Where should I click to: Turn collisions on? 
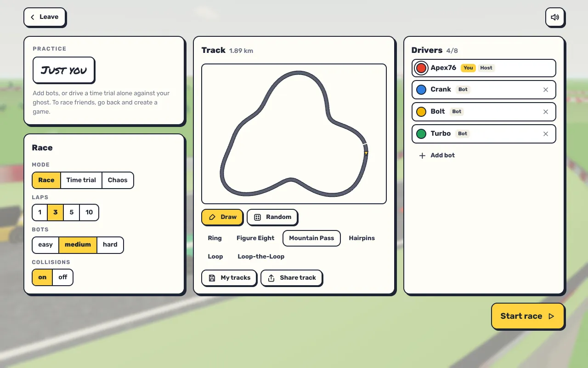(42, 277)
